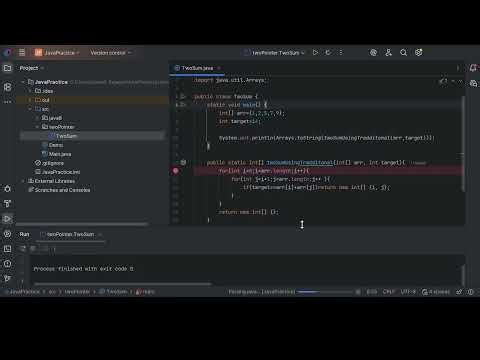Click the twoSumUsingTraditional method name

(x=299, y=163)
